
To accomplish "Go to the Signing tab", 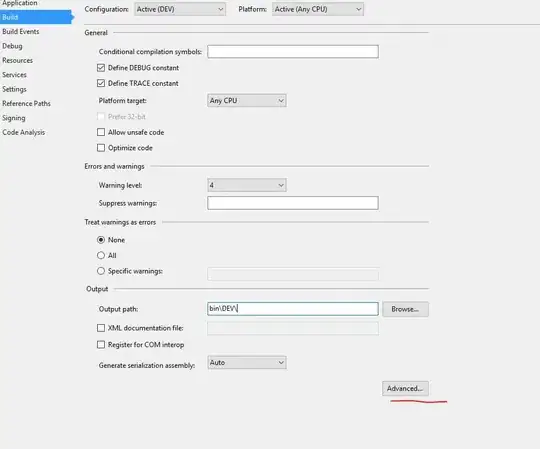I will 14,118.
